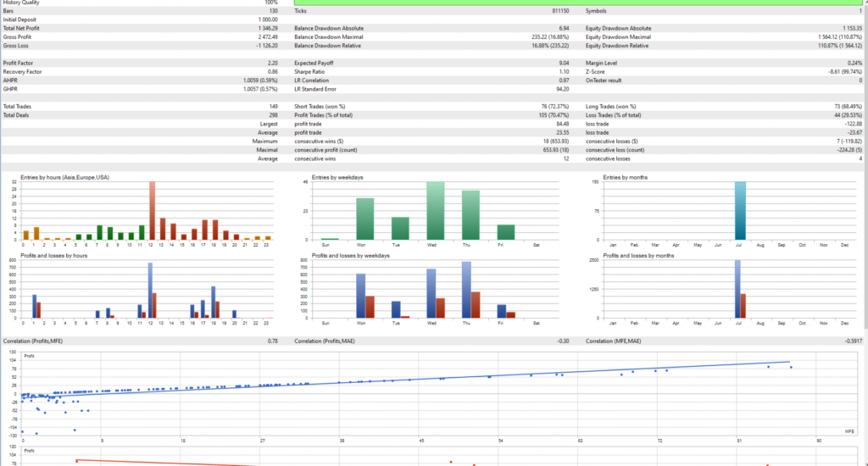Select the value '16.88% (235.22)'
Viewport: 868px width, 466px height.
(x=550, y=46)
